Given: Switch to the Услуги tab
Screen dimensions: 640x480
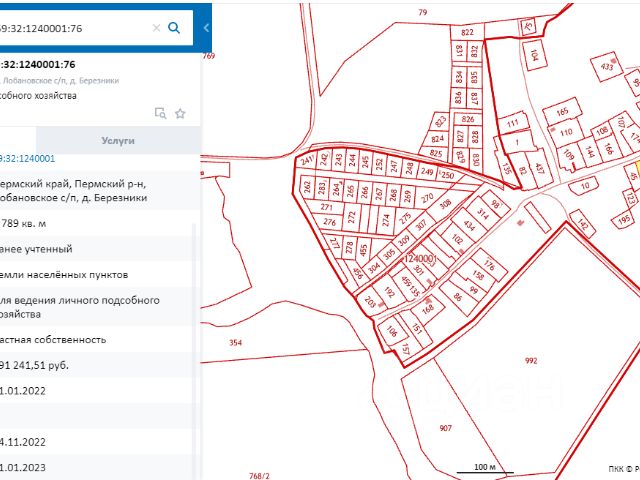Looking at the screenshot, I should pyautogui.click(x=118, y=141).
